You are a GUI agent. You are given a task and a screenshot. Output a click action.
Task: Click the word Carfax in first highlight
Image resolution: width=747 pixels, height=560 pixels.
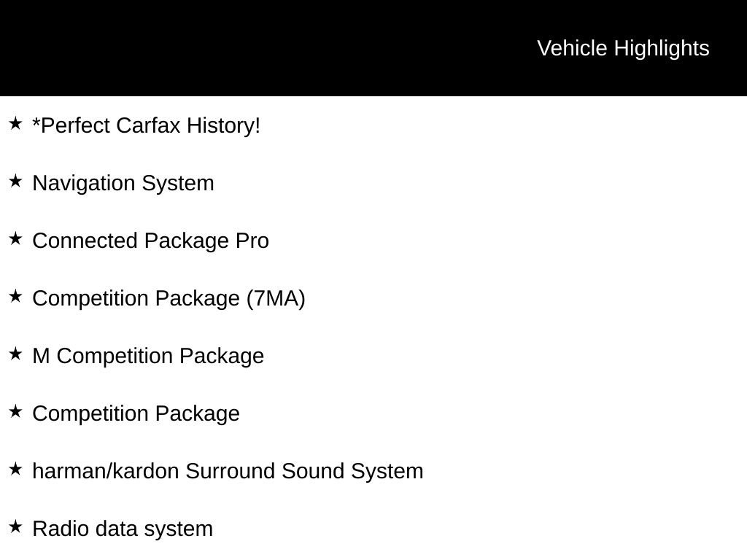(x=148, y=125)
